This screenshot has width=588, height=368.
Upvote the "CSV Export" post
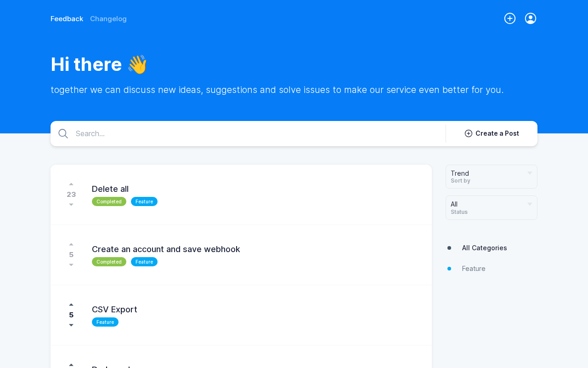[71, 305]
